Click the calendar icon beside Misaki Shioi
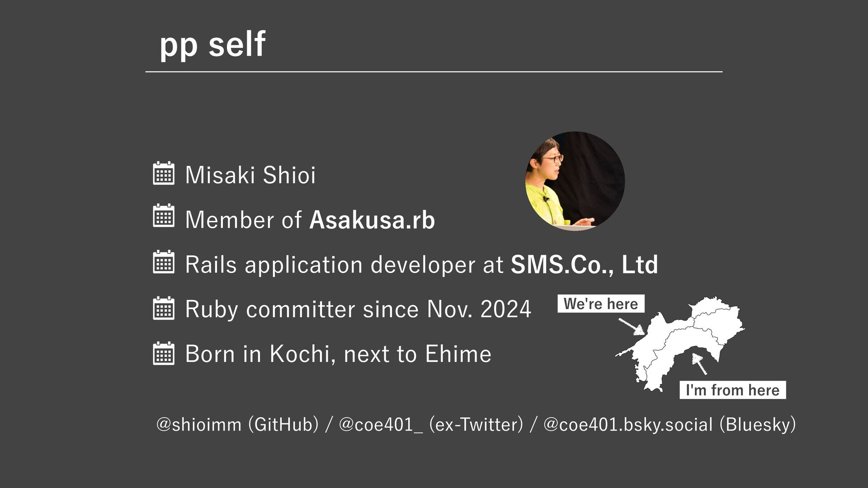Screen dimensions: 868x488 tap(164, 174)
